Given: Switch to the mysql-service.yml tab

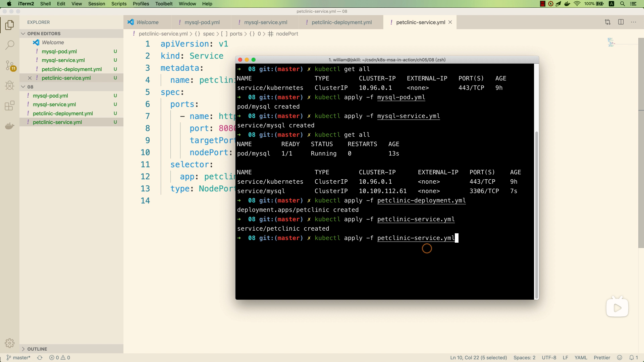Looking at the screenshot, I should (x=265, y=22).
